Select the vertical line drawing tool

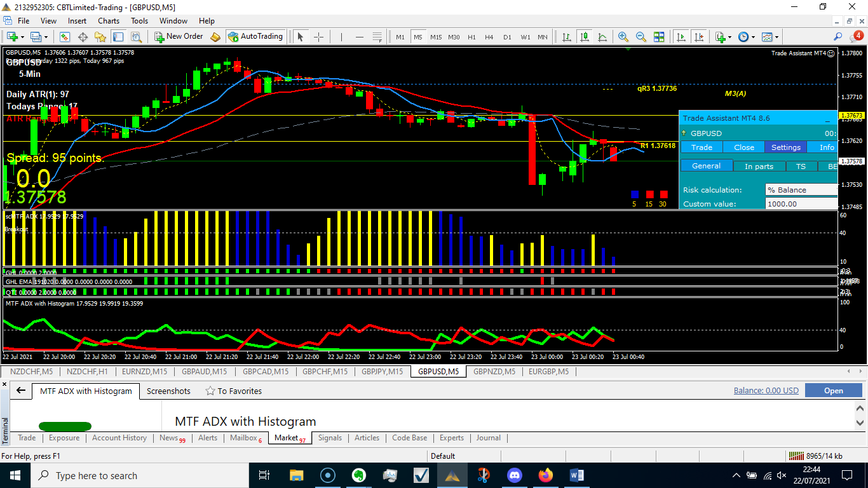(x=341, y=37)
